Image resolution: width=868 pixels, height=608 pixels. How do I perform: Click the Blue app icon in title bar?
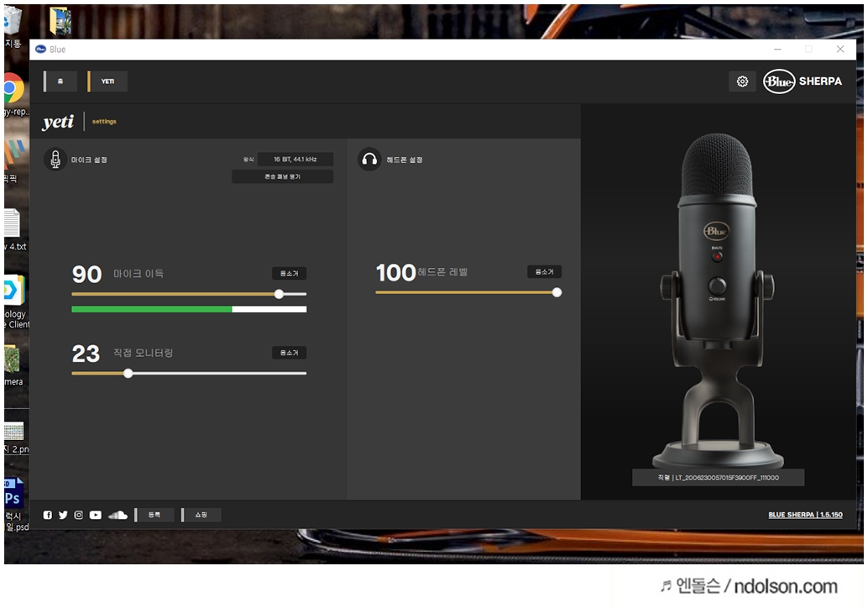(40, 50)
